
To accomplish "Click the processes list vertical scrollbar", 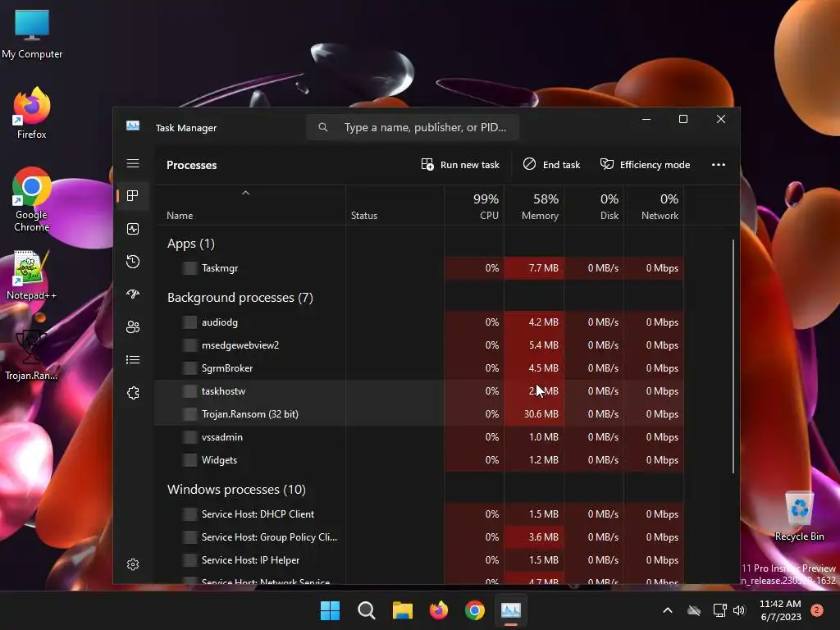I will pyautogui.click(x=733, y=356).
